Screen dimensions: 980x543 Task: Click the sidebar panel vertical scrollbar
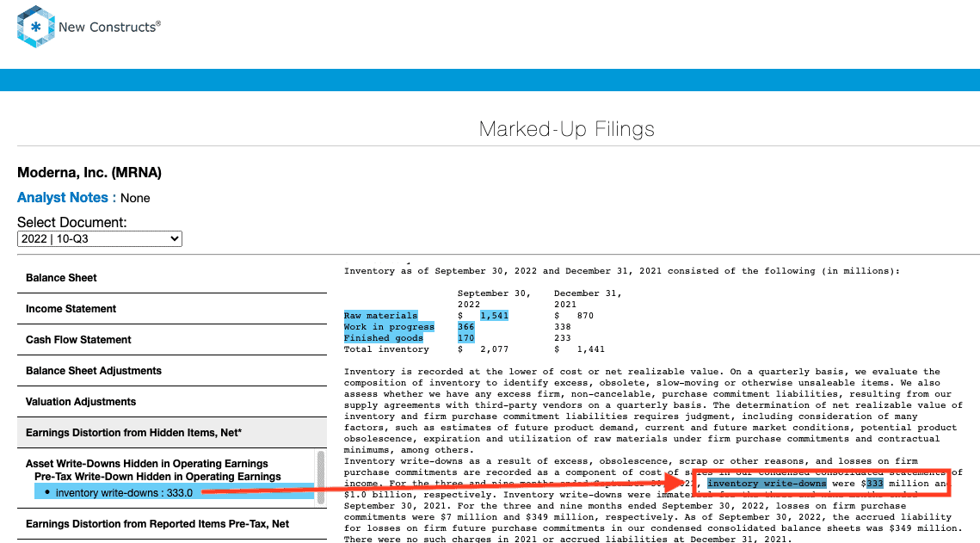click(x=321, y=477)
